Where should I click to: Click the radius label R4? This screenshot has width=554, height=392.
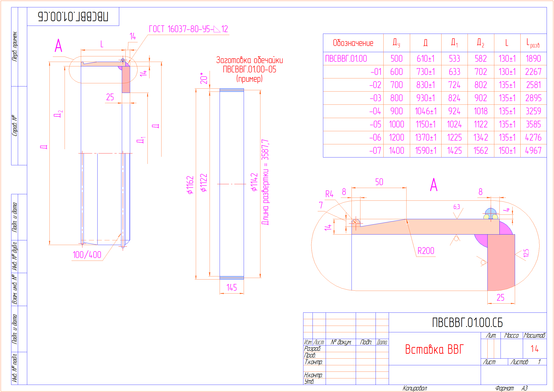coord(329,194)
